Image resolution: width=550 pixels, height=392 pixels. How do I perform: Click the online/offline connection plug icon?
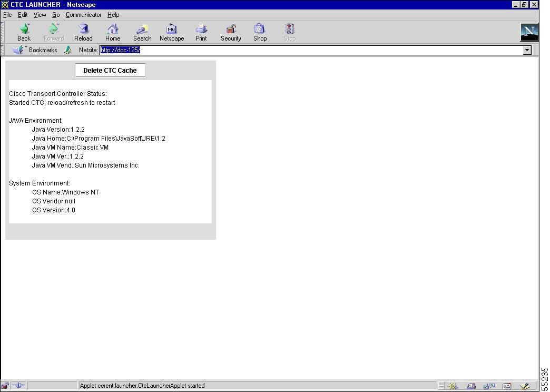pos(18,386)
